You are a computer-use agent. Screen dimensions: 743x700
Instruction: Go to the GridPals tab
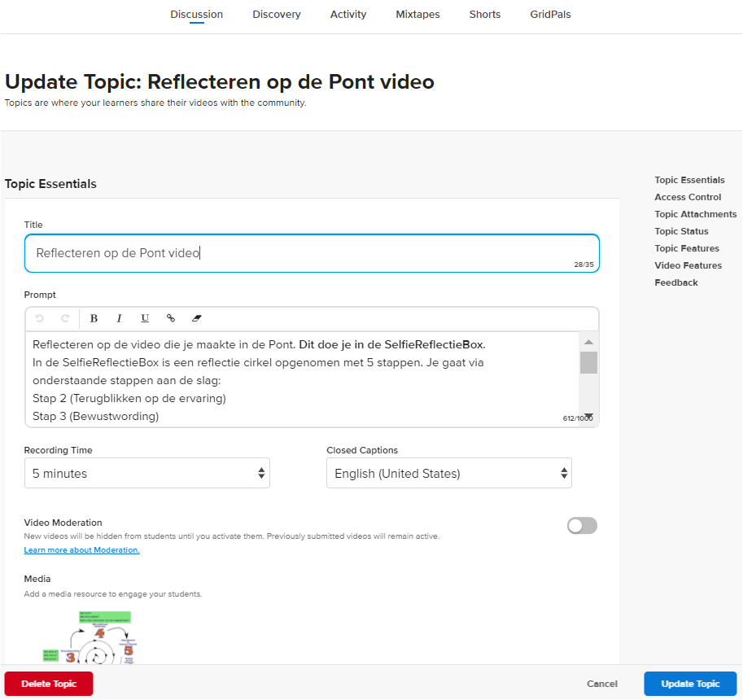(550, 14)
